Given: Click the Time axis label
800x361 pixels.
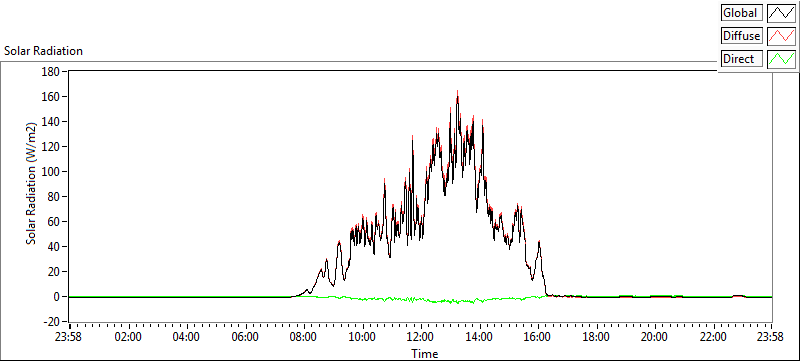Looking at the screenshot, I should coord(424,353).
